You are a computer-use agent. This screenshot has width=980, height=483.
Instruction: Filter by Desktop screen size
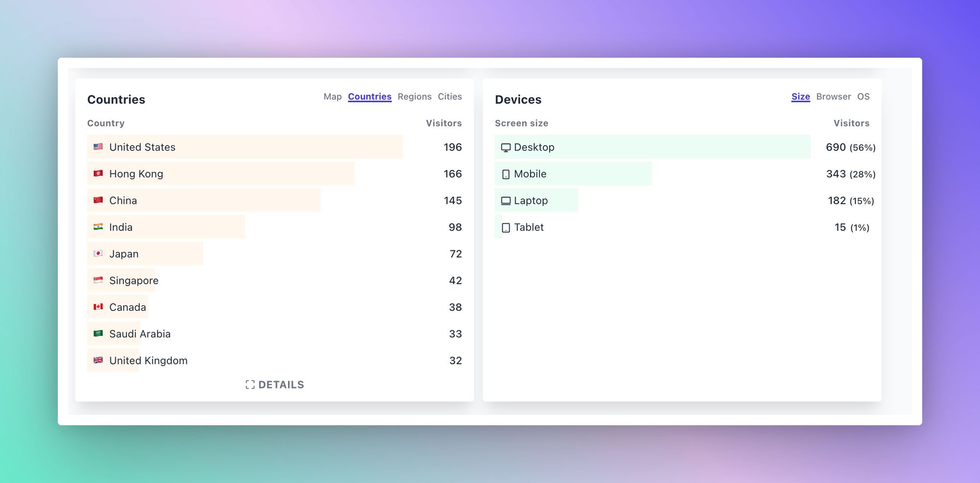click(682, 147)
